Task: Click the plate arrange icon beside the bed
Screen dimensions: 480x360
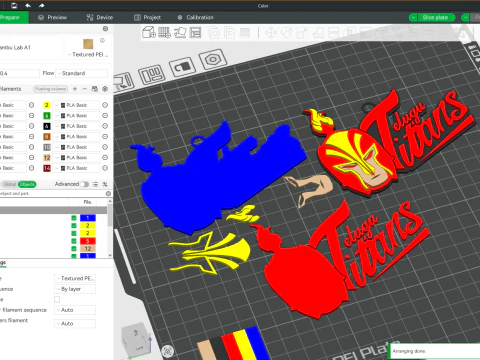Action: click(151, 74)
